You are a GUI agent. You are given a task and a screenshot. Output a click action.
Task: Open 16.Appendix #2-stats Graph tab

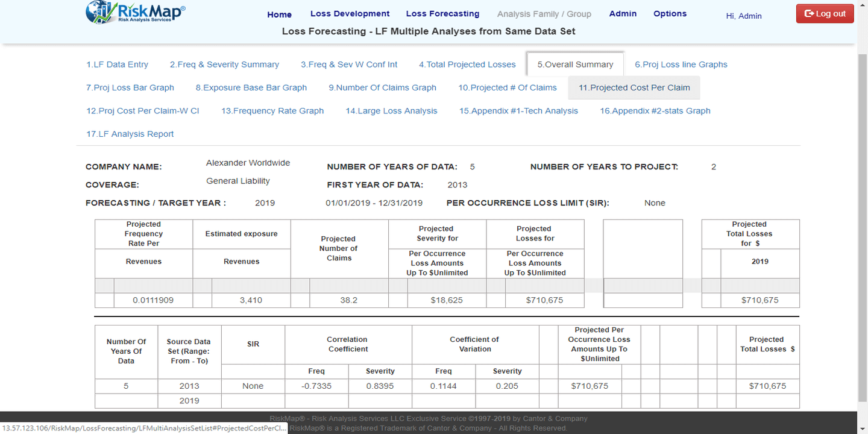click(x=655, y=111)
